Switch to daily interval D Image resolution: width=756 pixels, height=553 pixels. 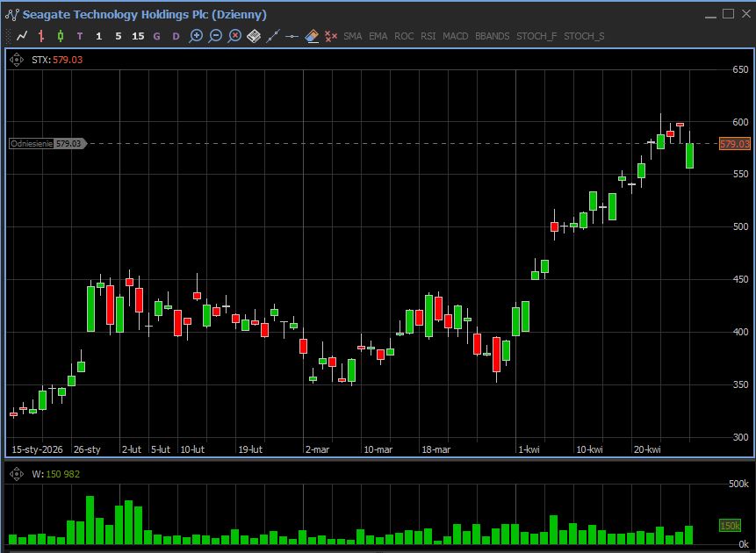(x=176, y=36)
